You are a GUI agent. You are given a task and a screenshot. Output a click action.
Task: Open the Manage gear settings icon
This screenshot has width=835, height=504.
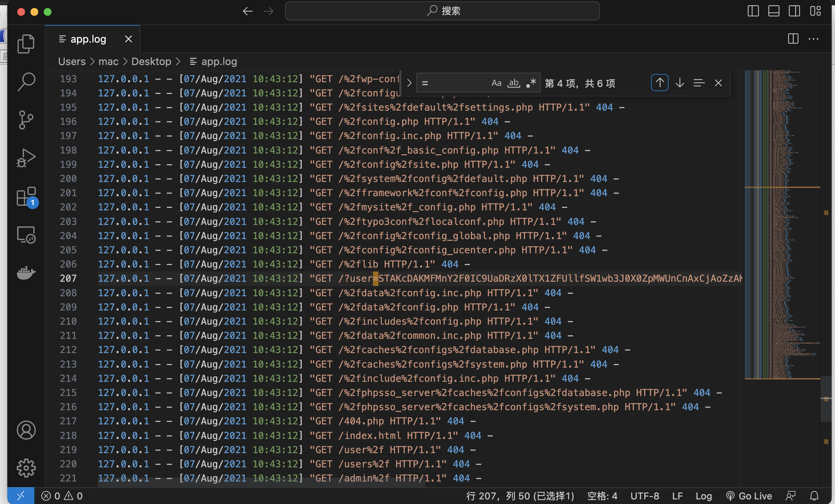[26, 468]
